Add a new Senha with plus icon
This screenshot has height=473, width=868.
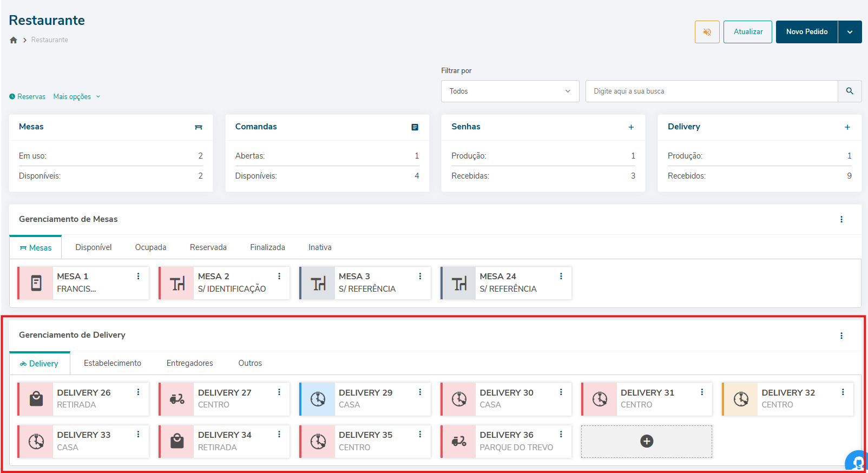[631, 127]
